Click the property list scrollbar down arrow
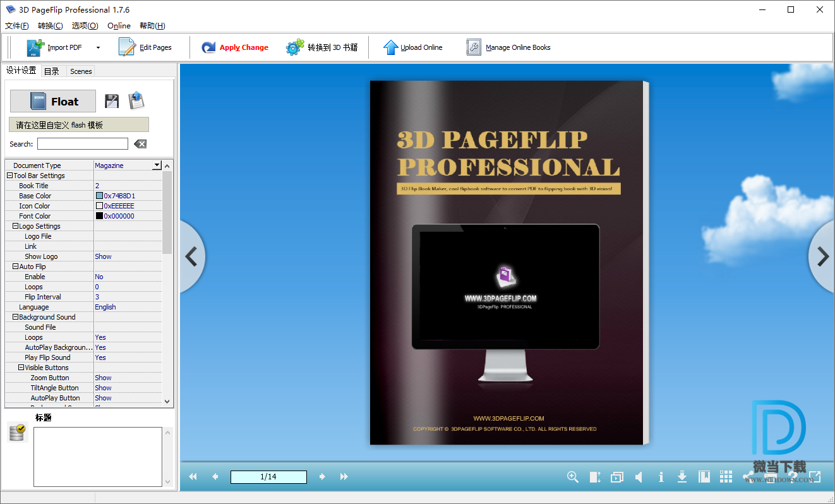The height and width of the screenshot is (504, 835). click(167, 401)
